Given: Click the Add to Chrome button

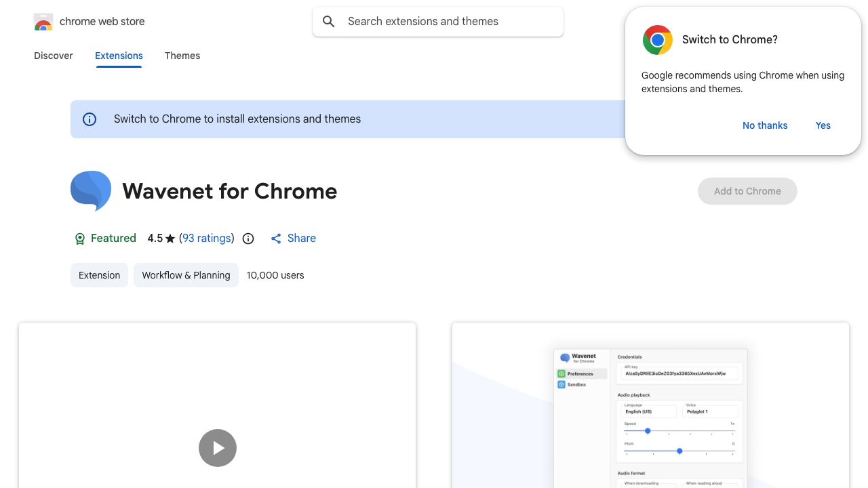Looking at the screenshot, I should point(747,191).
